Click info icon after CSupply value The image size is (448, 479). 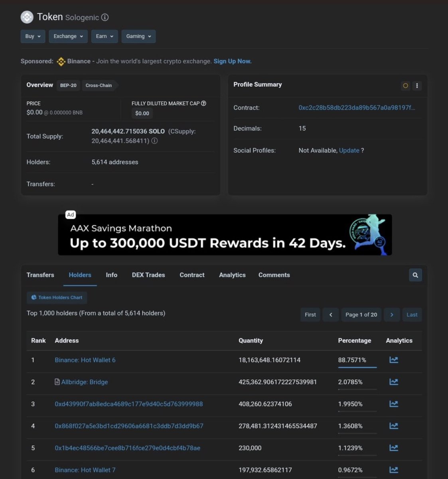pos(154,141)
